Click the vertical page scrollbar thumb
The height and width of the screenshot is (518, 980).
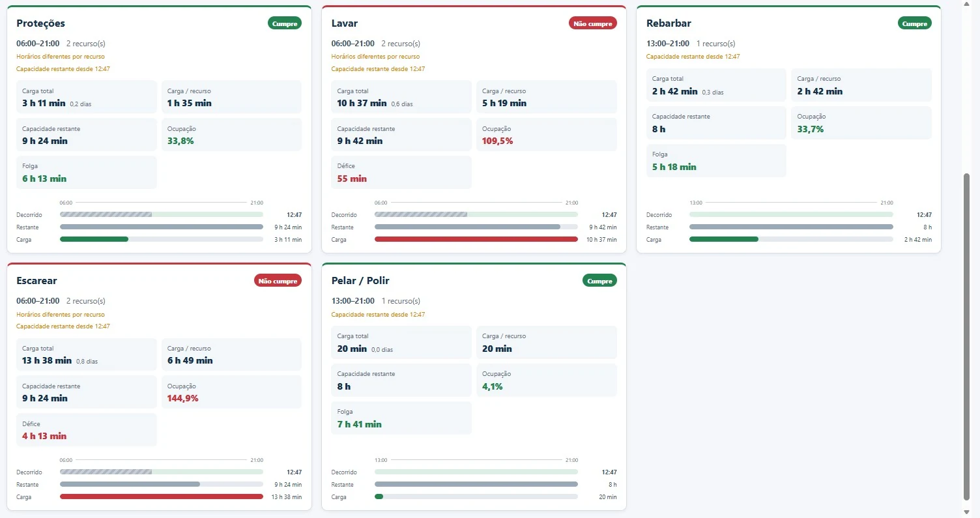coord(967,336)
